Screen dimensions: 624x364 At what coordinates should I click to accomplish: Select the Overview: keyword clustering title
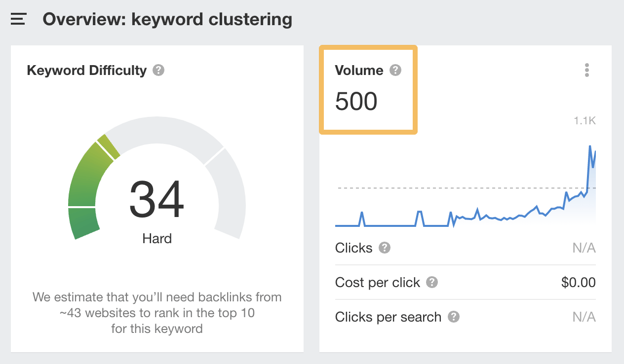168,19
